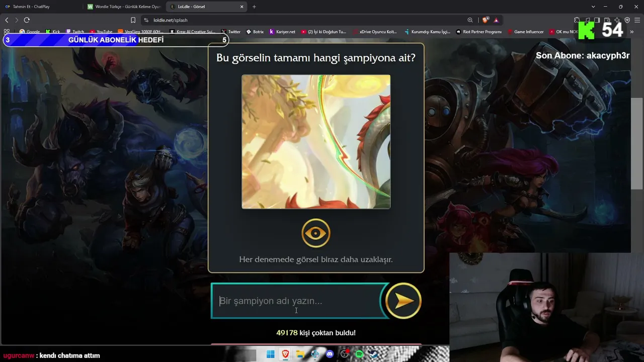Open File Explorer from the taskbar
The height and width of the screenshot is (362, 644).
[x=300, y=354]
